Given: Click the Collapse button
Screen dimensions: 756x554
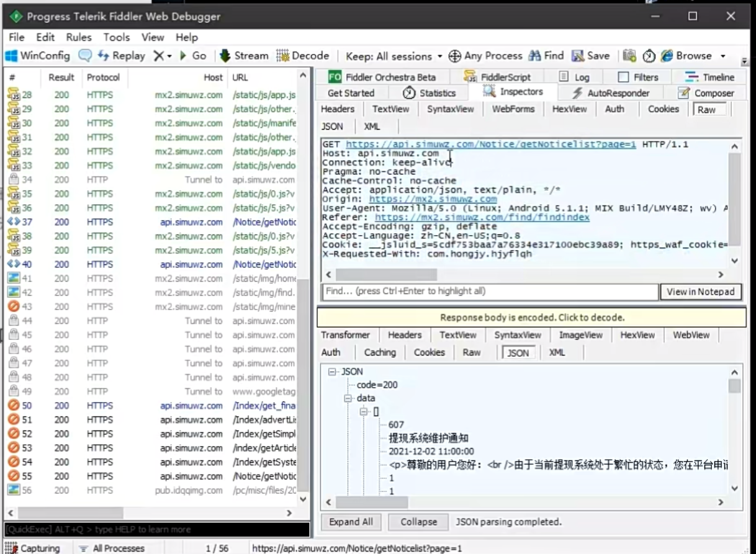Looking at the screenshot, I should click(x=419, y=522).
